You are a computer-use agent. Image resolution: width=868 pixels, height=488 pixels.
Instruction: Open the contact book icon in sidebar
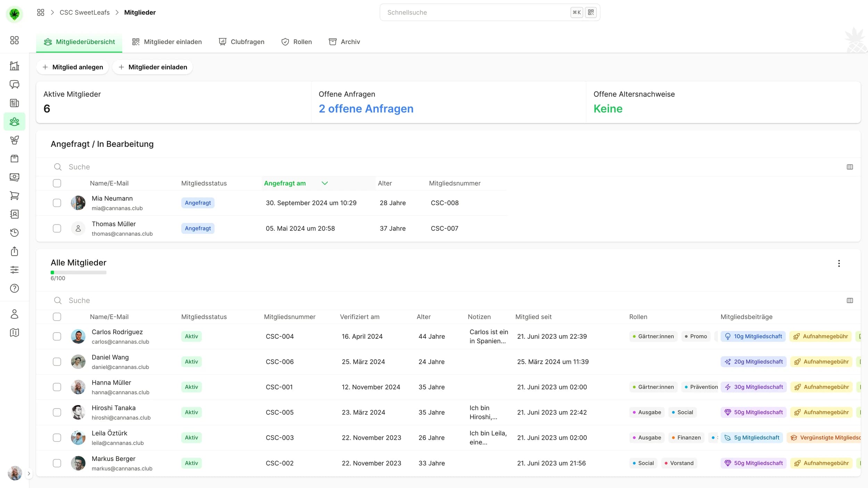(x=14, y=214)
